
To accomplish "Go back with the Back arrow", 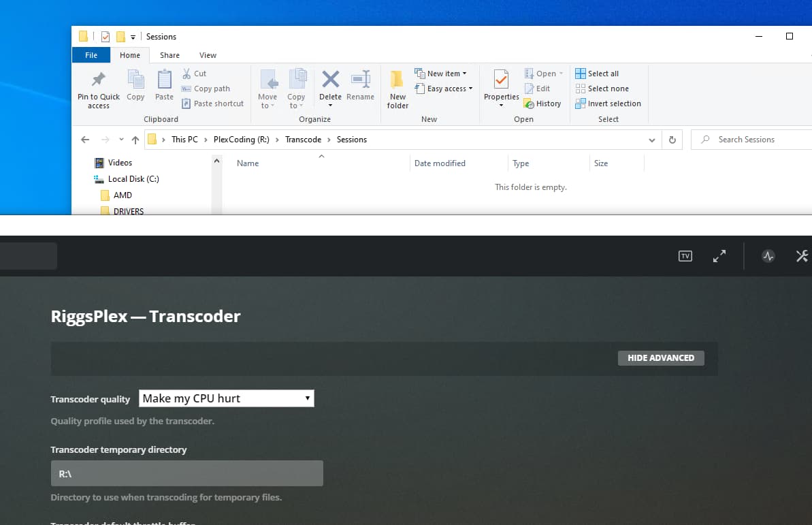I will tap(86, 140).
